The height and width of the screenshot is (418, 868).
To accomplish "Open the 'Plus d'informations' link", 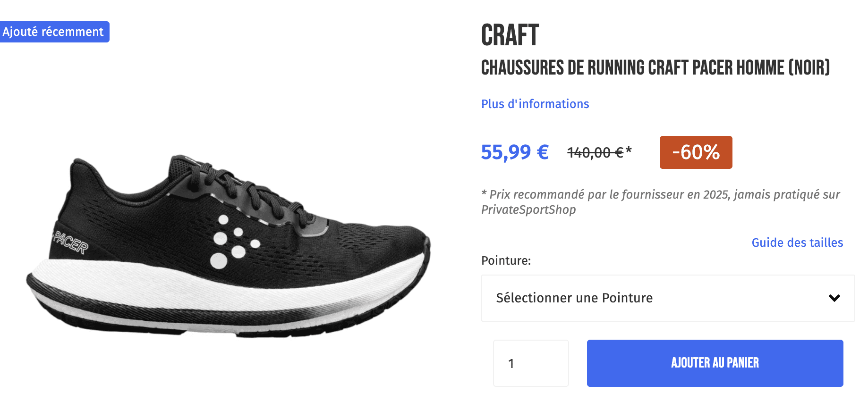I will click(x=534, y=104).
